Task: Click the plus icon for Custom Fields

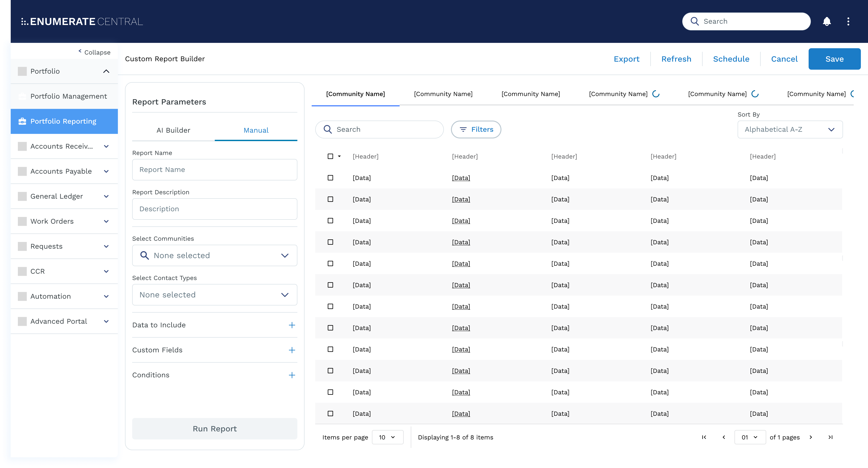Action: pyautogui.click(x=292, y=350)
